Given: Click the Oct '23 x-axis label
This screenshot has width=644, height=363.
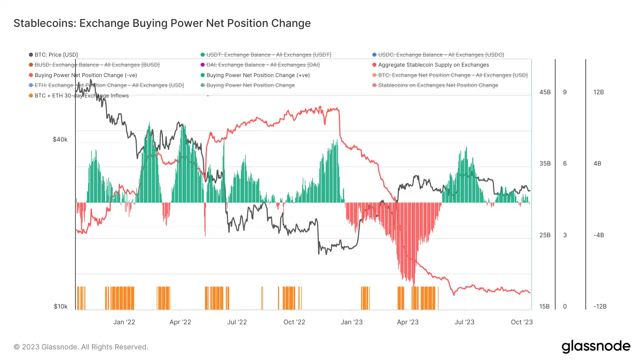Looking at the screenshot, I should [522, 322].
